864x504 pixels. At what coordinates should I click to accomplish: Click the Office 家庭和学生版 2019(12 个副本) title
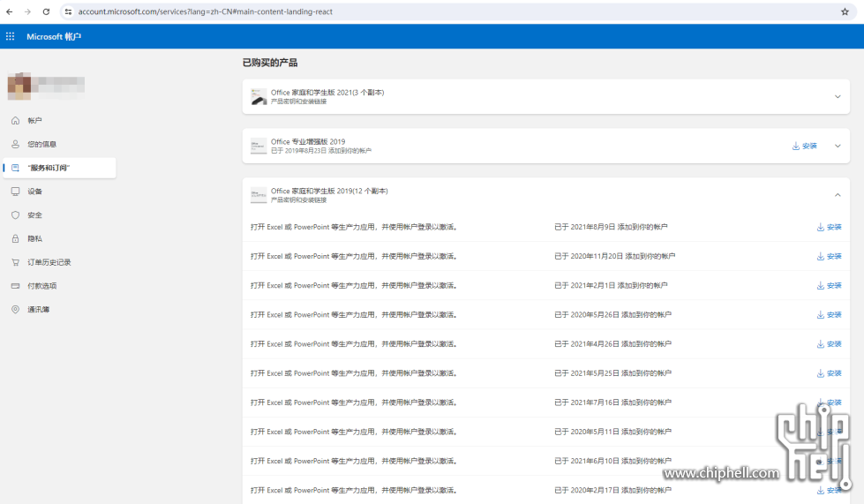(329, 191)
